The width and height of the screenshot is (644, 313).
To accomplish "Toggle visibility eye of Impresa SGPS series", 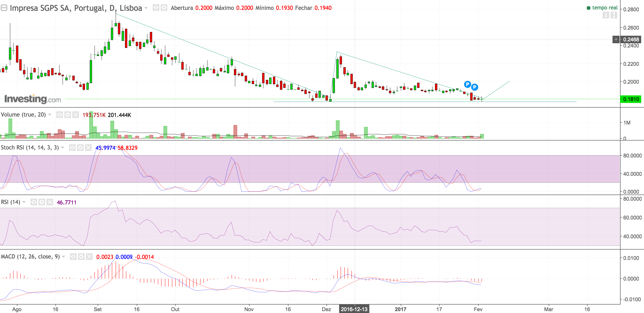I will [x=156, y=8].
